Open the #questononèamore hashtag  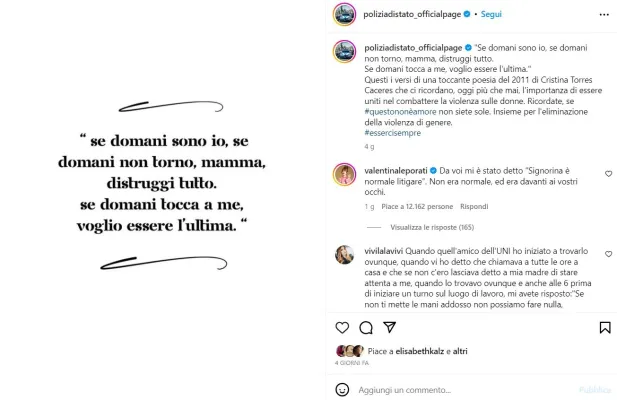[400, 112]
